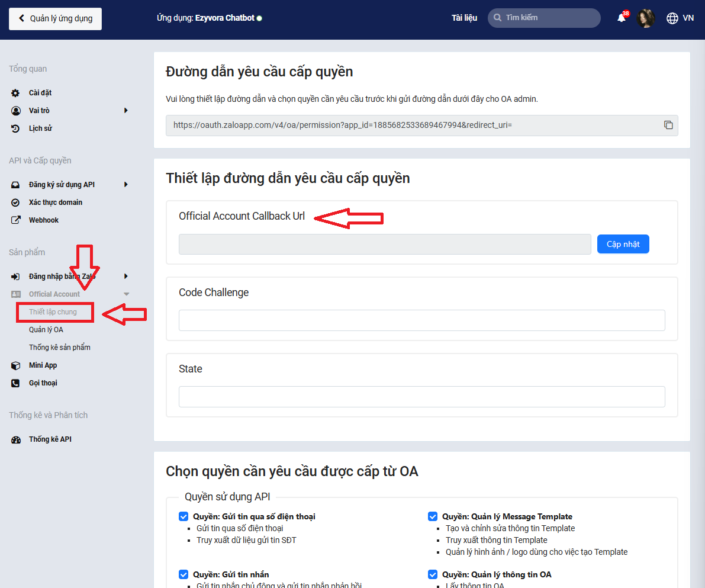Copy the permission request URL
Screen dimensions: 705x588
click(x=668, y=125)
